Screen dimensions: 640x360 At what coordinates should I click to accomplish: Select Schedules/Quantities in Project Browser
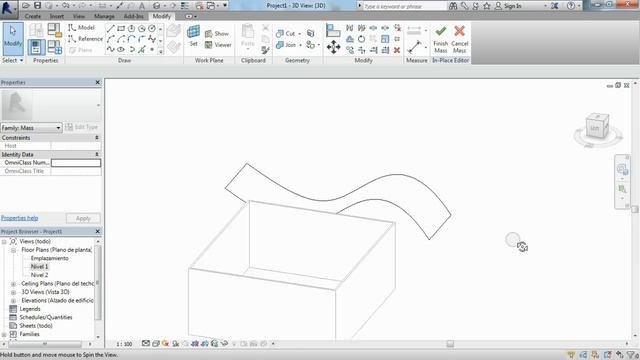(46, 317)
